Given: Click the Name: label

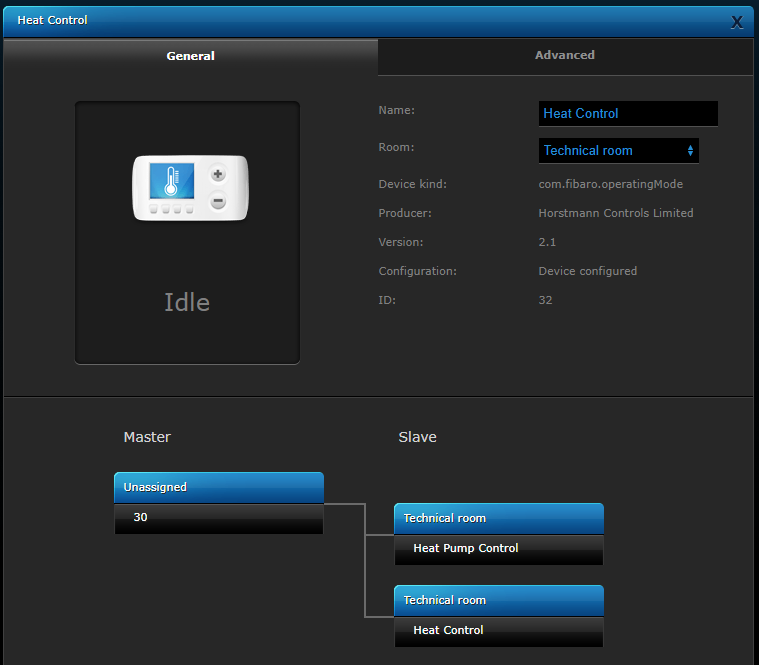Looking at the screenshot, I should (x=396, y=110).
